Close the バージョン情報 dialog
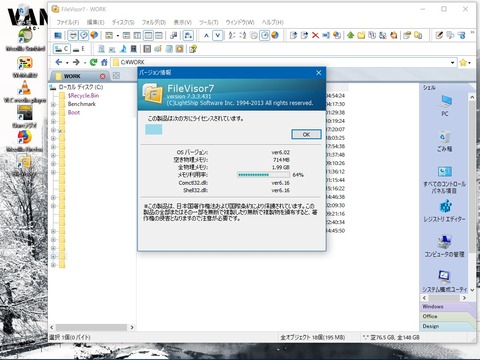Viewport: 480px width, 360px height. coord(319,72)
